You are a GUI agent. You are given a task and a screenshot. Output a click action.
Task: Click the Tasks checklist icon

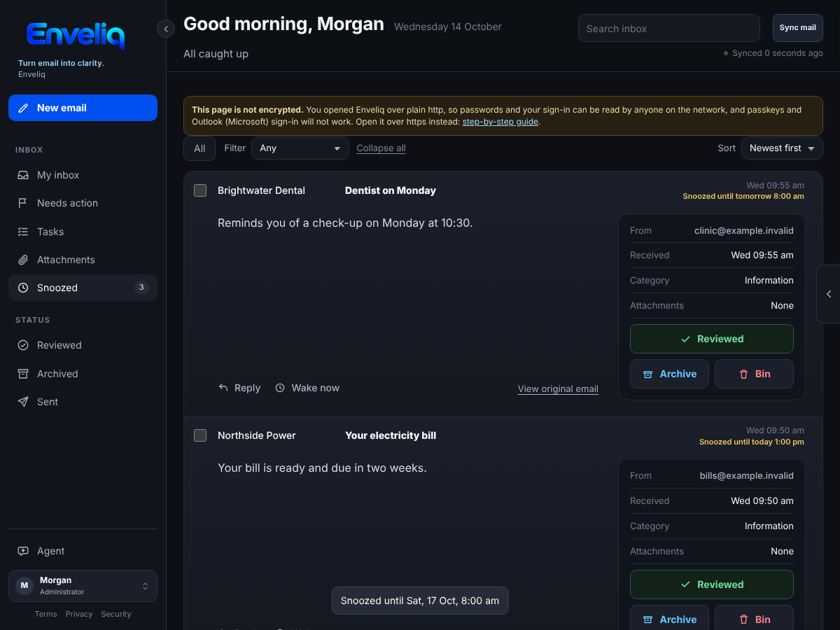pos(23,232)
